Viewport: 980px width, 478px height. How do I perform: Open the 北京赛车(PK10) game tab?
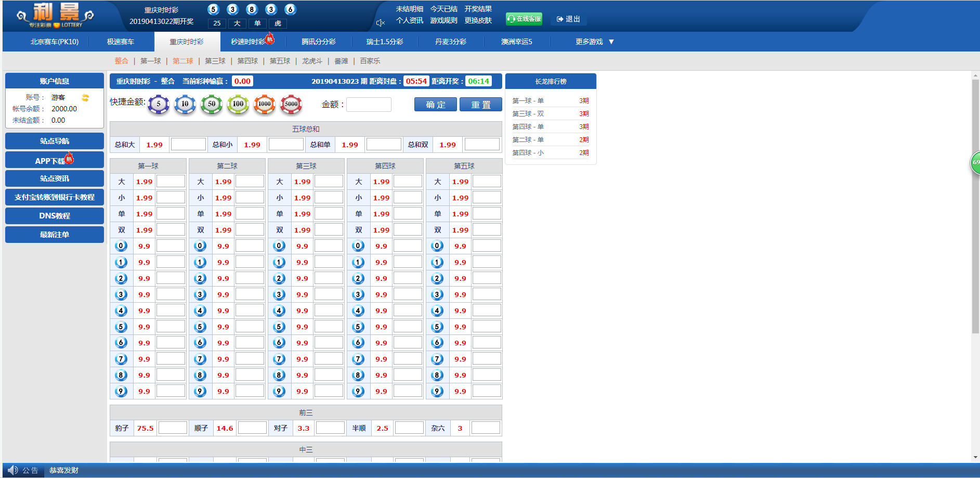pos(55,42)
